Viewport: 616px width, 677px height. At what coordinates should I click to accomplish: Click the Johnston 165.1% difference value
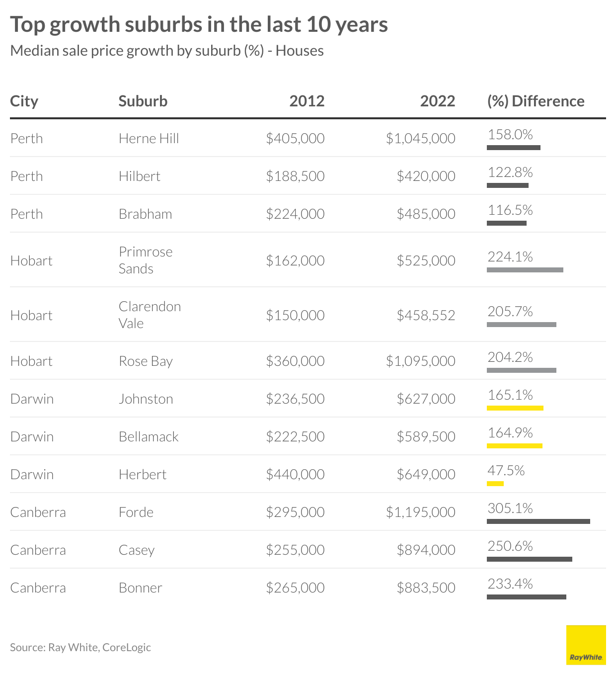coord(510,395)
